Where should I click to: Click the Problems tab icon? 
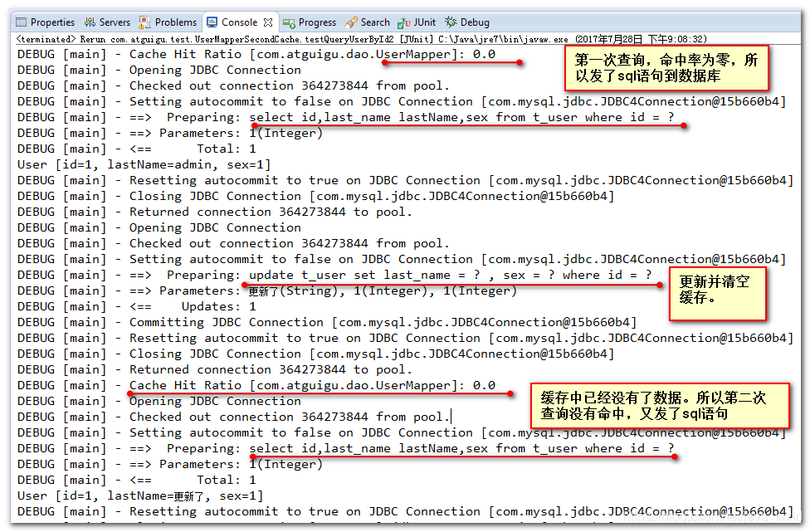(144, 22)
